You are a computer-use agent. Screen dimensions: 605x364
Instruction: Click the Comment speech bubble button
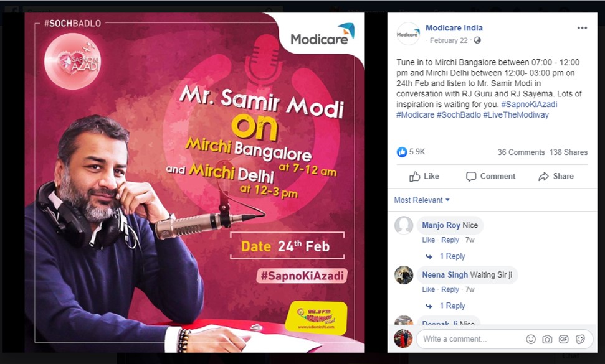pos(490,177)
